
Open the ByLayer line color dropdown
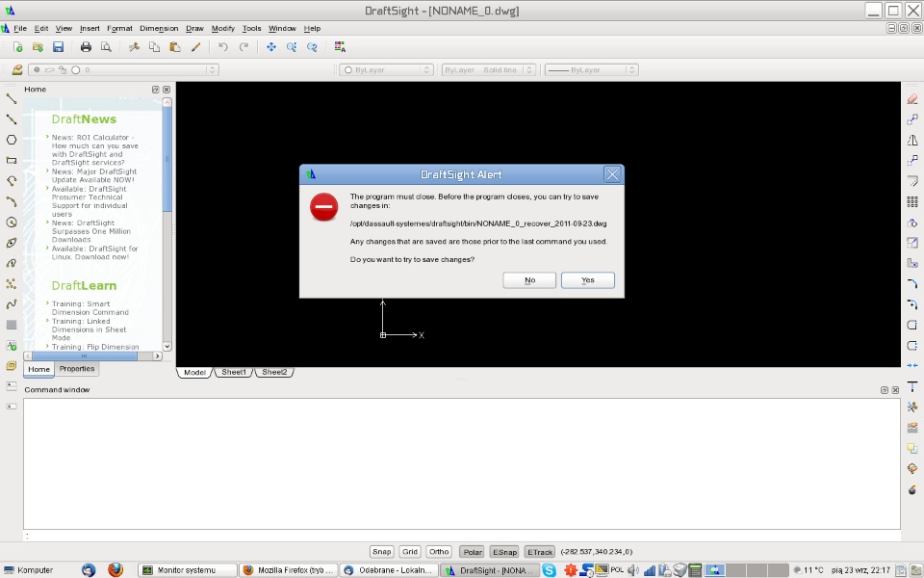[x=387, y=69]
